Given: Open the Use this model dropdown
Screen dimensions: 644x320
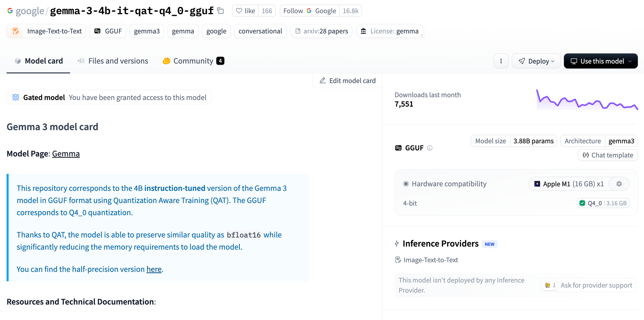Looking at the screenshot, I should click(601, 61).
